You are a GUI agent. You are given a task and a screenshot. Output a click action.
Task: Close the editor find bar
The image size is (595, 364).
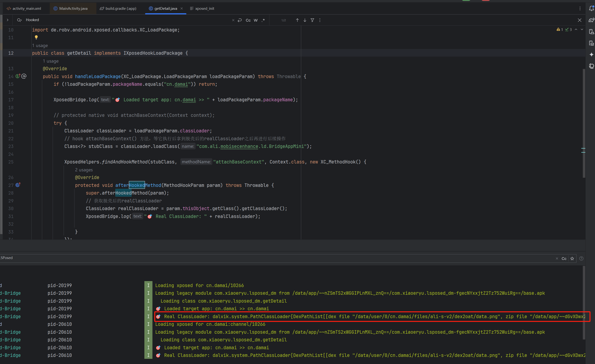coord(580,20)
